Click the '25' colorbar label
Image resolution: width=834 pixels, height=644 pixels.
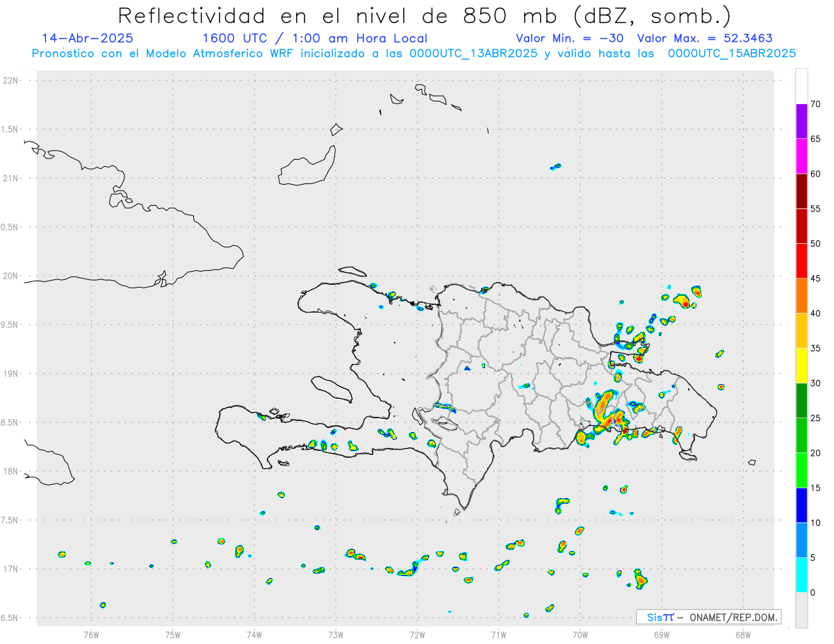[816, 418]
